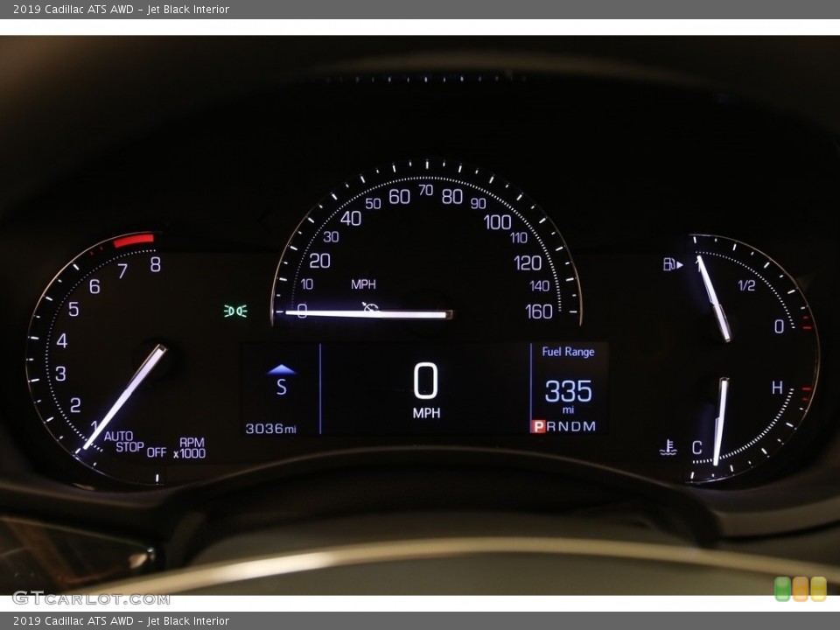Screen dimensions: 840x630
Task: Click the 3 mark on tachometer
Action: coord(60,374)
